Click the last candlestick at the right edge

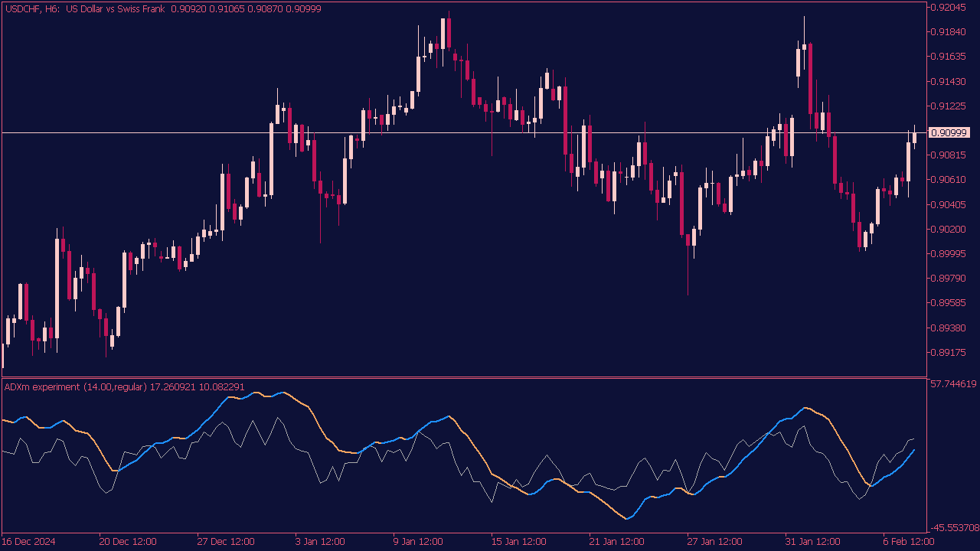coord(914,138)
